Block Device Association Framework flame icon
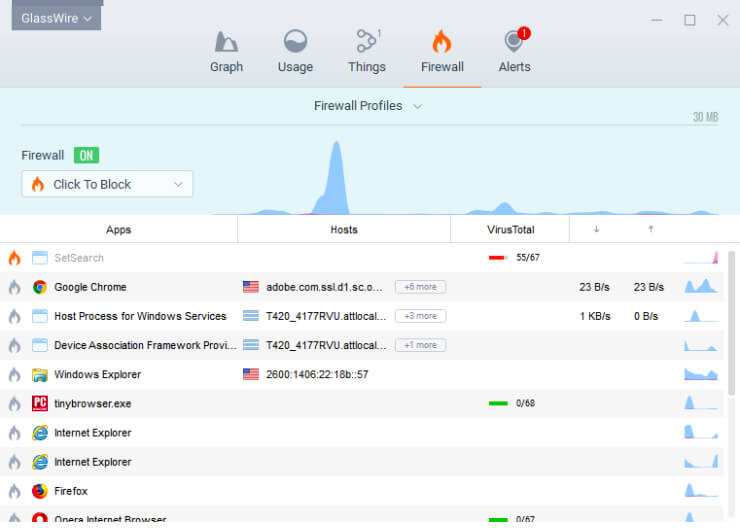740x528 pixels. [15, 345]
